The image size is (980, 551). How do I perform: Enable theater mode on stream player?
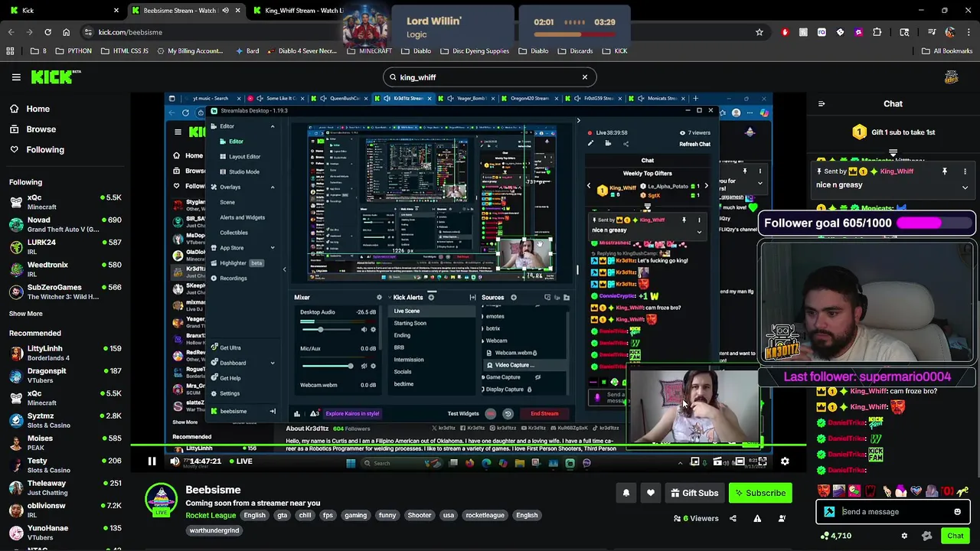click(740, 461)
